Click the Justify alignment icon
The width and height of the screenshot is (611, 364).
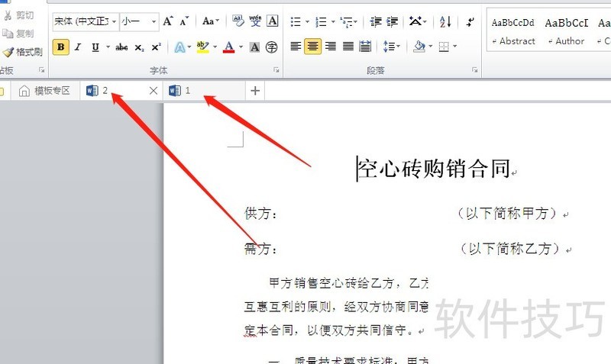[x=348, y=47]
